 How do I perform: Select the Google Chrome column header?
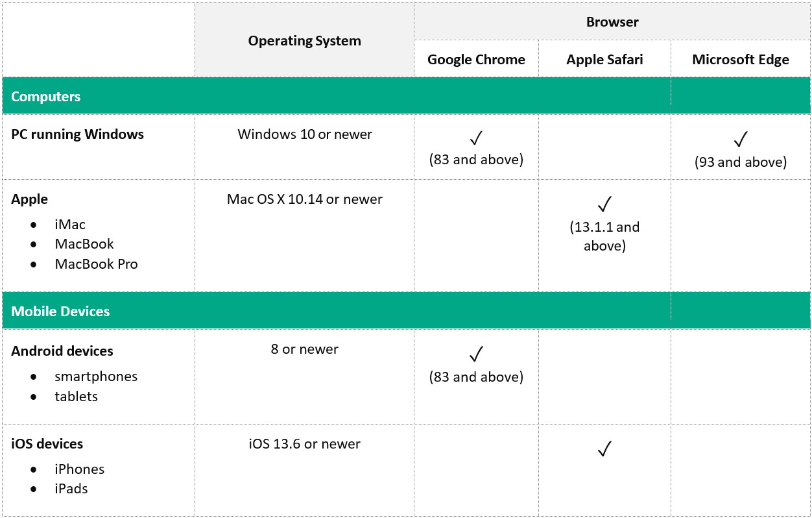click(476, 60)
